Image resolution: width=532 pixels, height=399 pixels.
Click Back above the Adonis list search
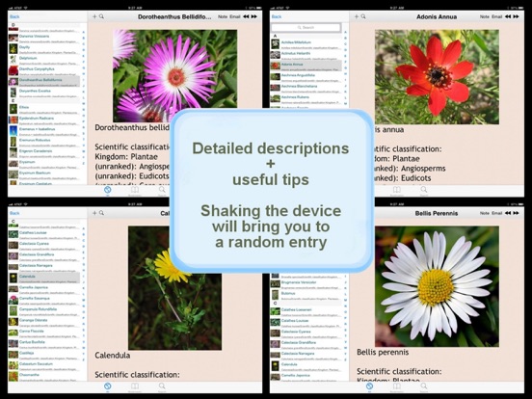point(277,16)
